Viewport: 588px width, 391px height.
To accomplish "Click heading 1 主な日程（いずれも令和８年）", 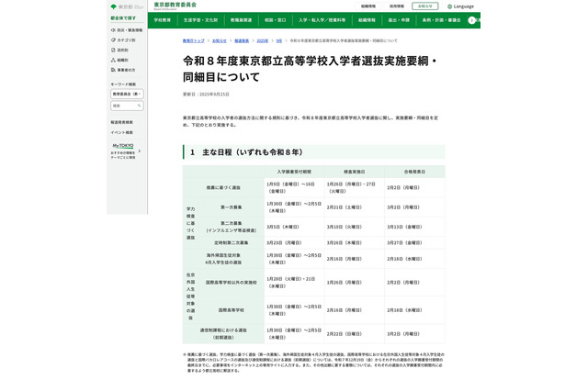I will tap(314, 152).
